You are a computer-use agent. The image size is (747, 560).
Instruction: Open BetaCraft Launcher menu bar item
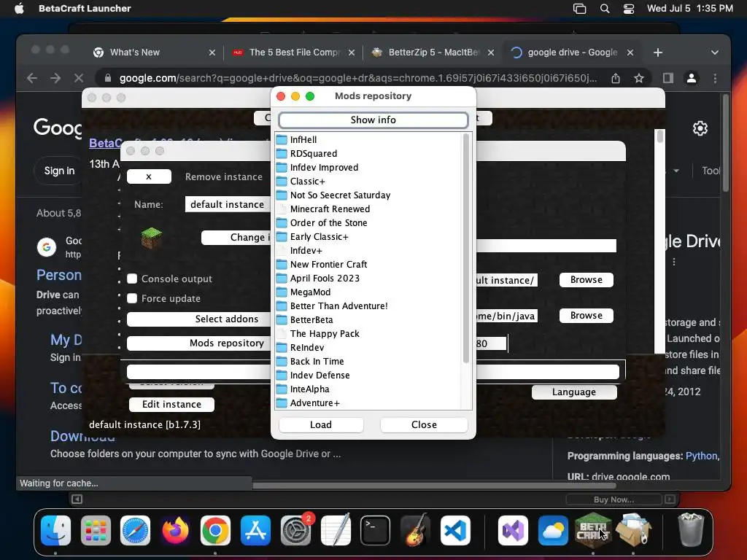coord(85,9)
